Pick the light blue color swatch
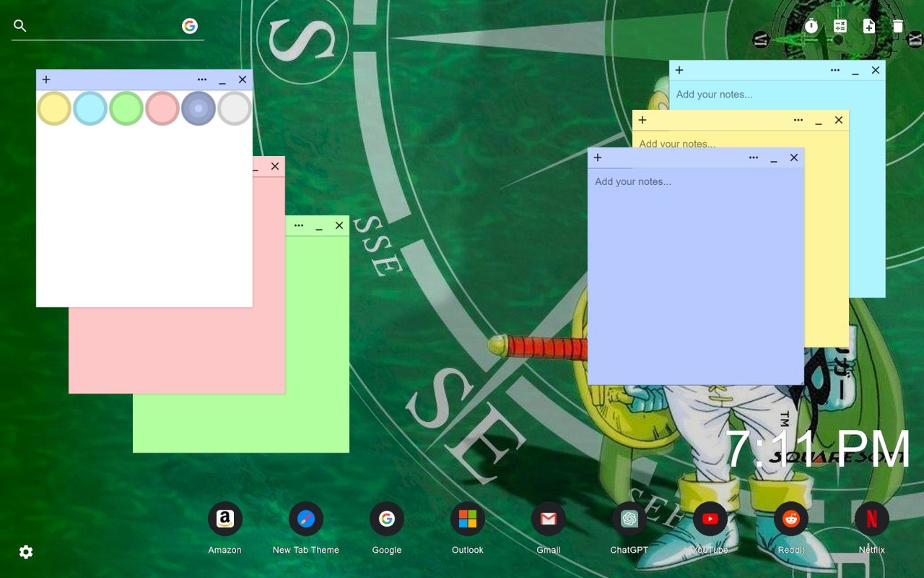 pyautogui.click(x=90, y=108)
